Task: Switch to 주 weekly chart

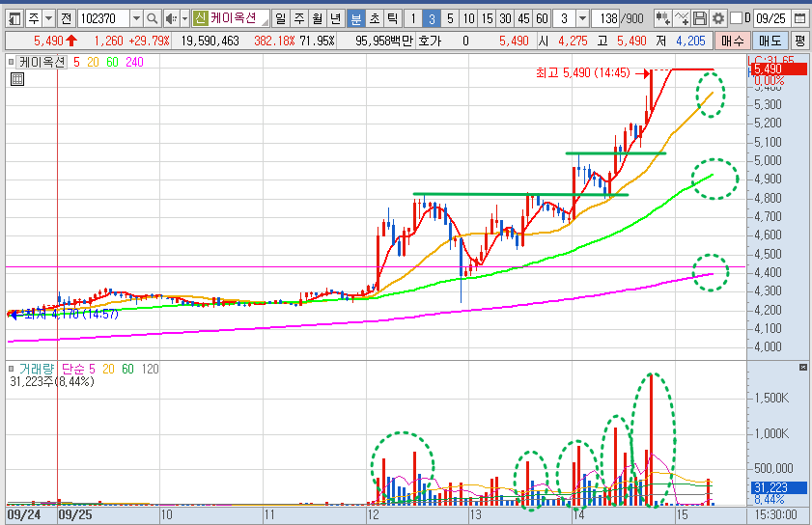Action: (299, 19)
